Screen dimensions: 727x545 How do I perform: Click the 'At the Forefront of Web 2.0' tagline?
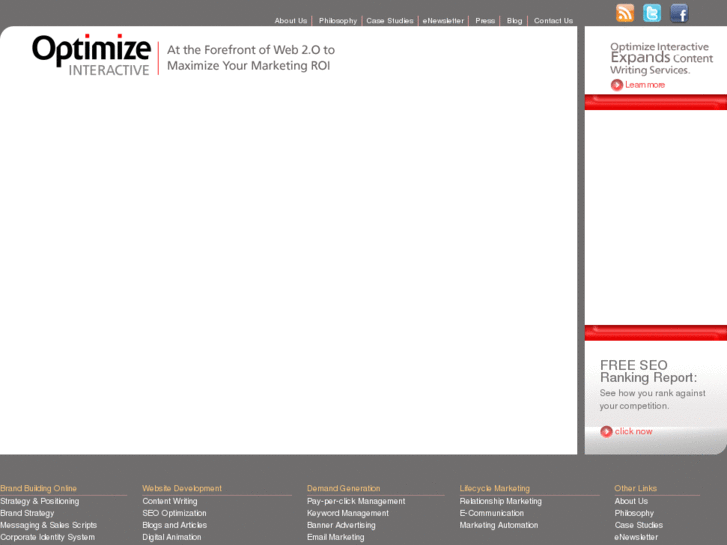click(250, 58)
